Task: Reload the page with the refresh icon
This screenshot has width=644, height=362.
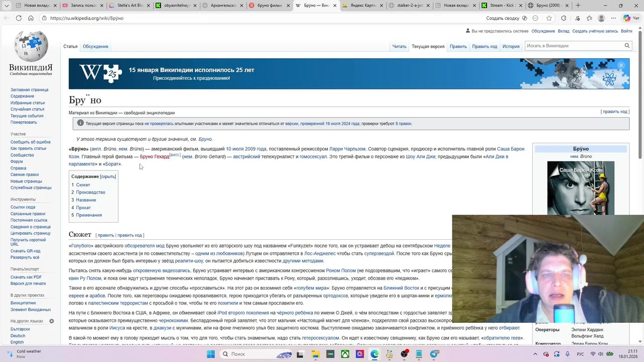Action: click(x=19, y=18)
